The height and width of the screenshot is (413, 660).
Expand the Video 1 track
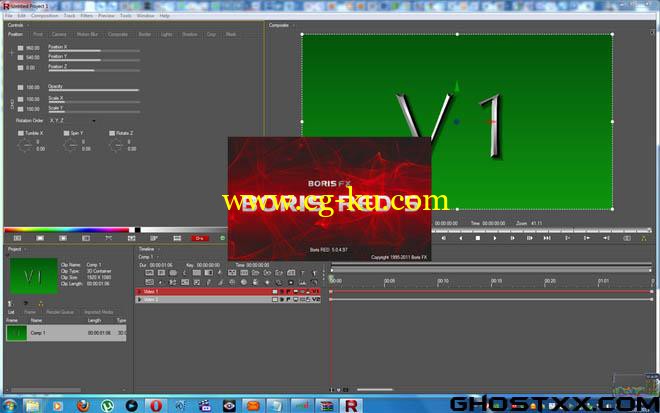point(139,292)
